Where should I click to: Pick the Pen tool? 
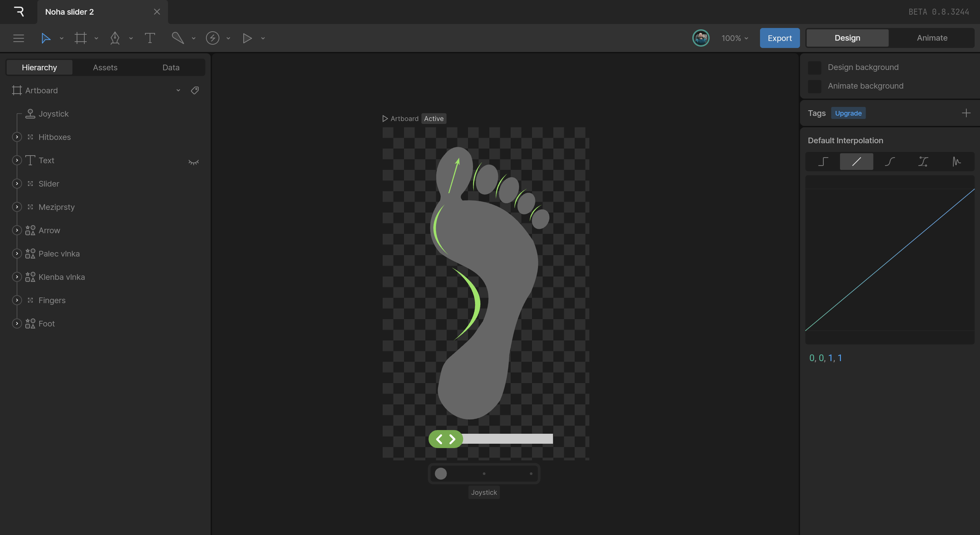pyautogui.click(x=115, y=38)
